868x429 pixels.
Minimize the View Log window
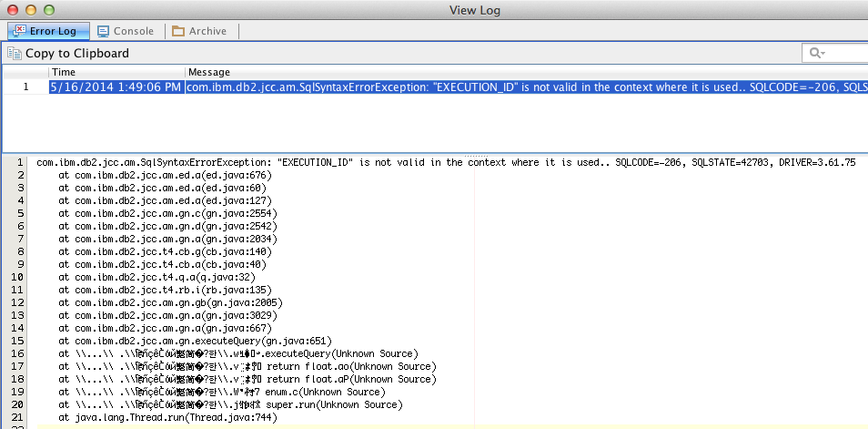pos(31,10)
